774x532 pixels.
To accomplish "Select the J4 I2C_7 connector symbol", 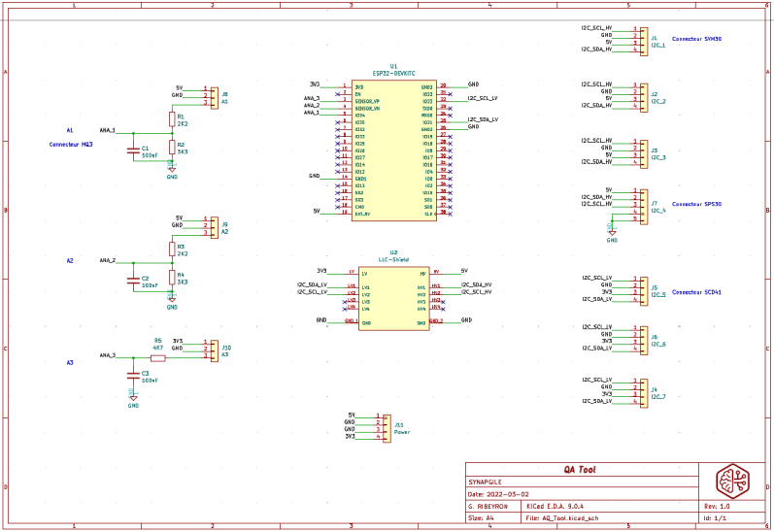I will click(x=640, y=393).
